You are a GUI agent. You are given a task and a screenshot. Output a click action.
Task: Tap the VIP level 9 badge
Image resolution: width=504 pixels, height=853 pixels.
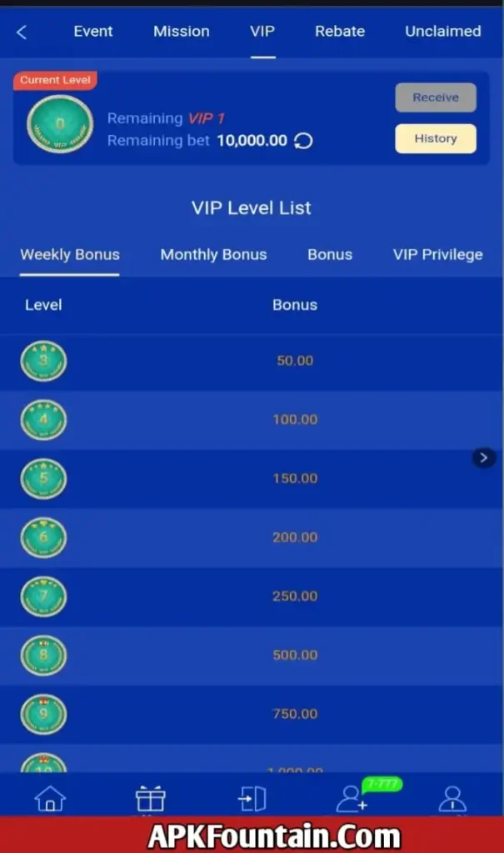(43, 714)
